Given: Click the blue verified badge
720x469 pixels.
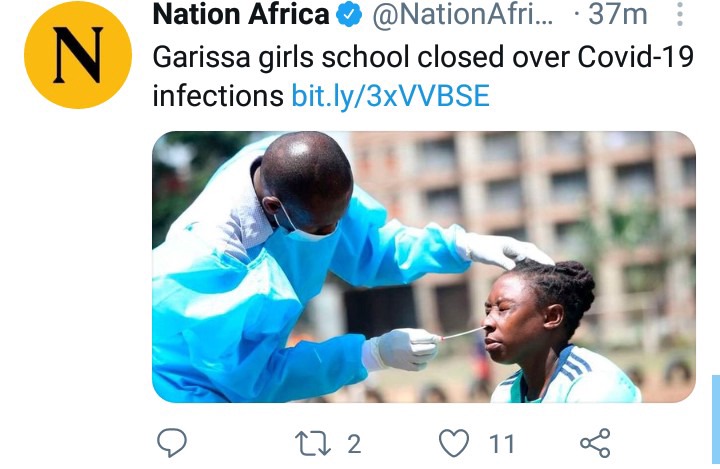Looking at the screenshot, I should 349,15.
